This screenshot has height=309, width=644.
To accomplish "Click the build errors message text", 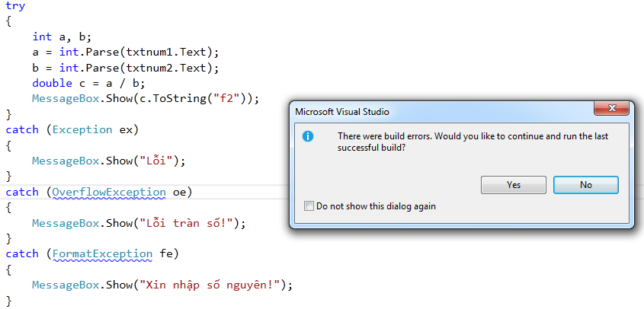I will click(473, 142).
